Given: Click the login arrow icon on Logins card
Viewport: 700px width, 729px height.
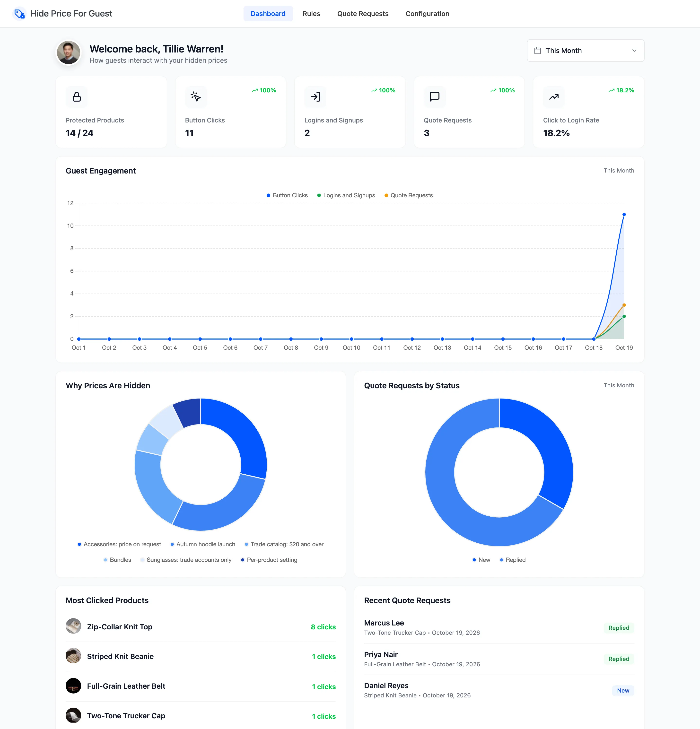Looking at the screenshot, I should click(315, 97).
